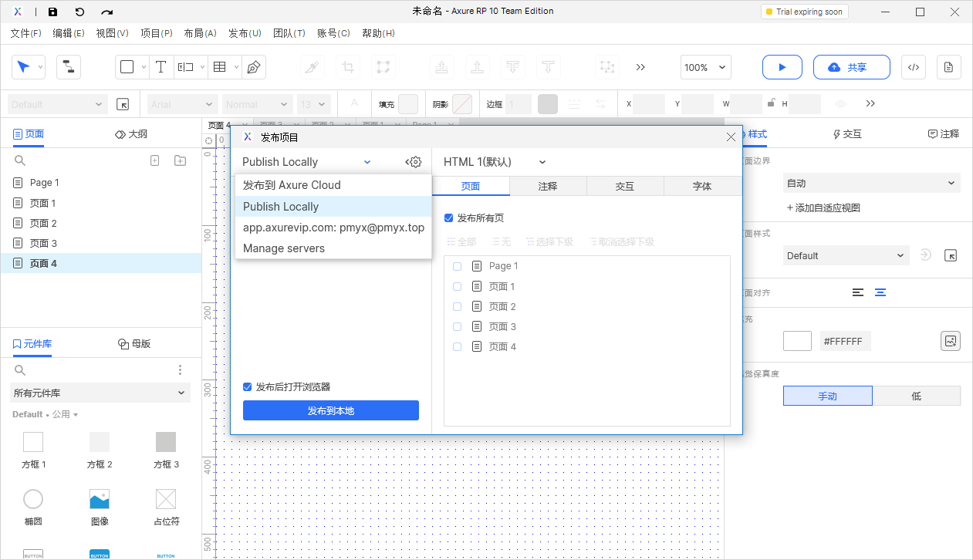Add a new page with the plus icon
Image resolution: width=973 pixels, height=560 pixels.
click(154, 160)
